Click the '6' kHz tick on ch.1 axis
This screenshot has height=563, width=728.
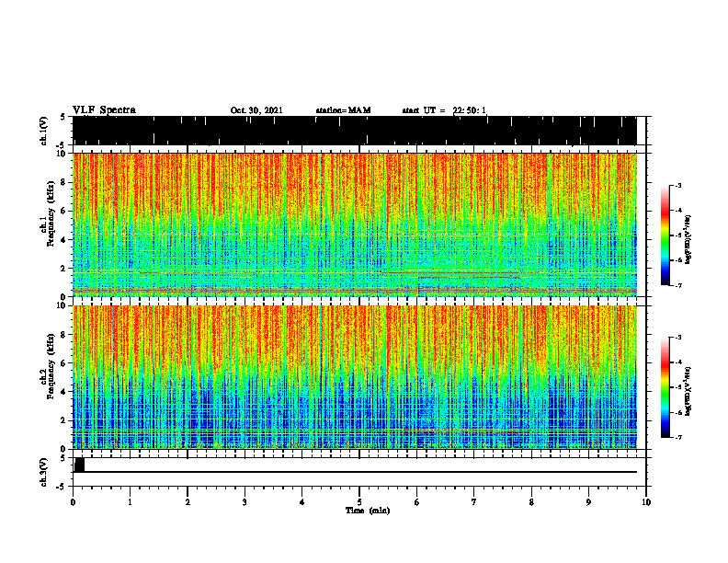[x=63, y=211]
